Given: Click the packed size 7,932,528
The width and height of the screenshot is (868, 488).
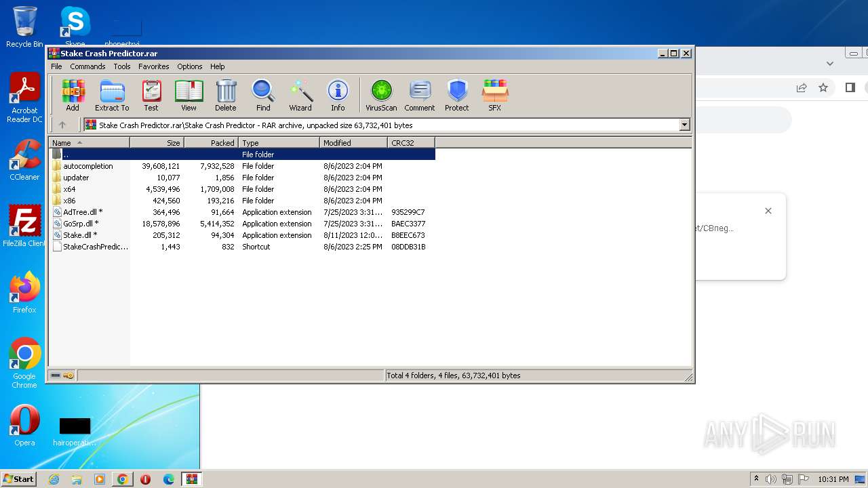Looking at the screenshot, I should coord(217,166).
